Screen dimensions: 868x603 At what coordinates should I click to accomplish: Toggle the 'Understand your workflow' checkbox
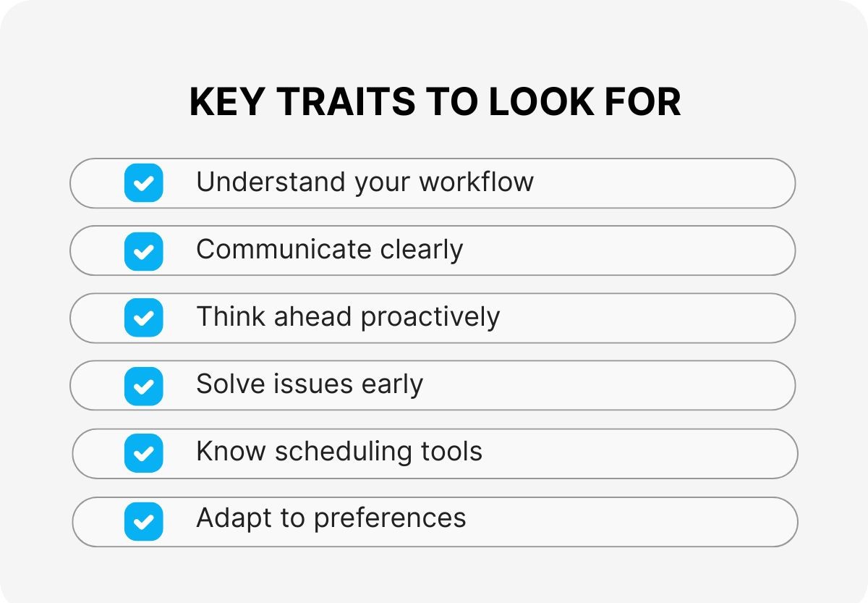(x=143, y=183)
